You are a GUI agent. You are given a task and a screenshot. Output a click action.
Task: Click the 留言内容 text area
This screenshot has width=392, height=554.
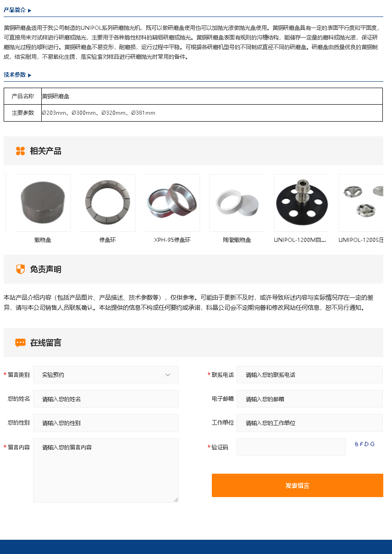pyautogui.click(x=106, y=470)
